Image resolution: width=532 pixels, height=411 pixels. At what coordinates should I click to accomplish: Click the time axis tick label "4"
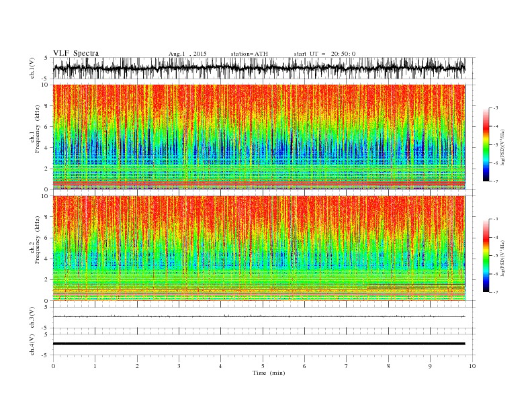click(221, 366)
